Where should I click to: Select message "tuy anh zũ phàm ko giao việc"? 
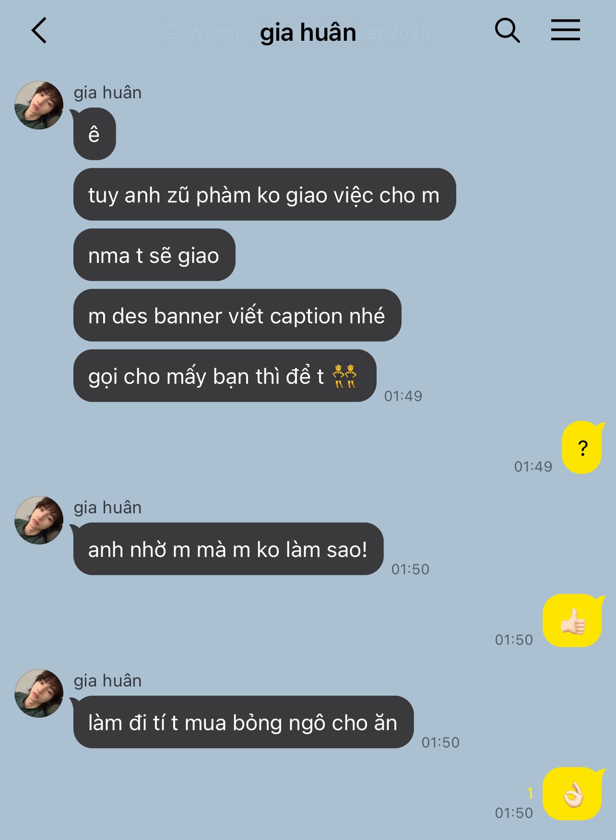[x=264, y=194]
